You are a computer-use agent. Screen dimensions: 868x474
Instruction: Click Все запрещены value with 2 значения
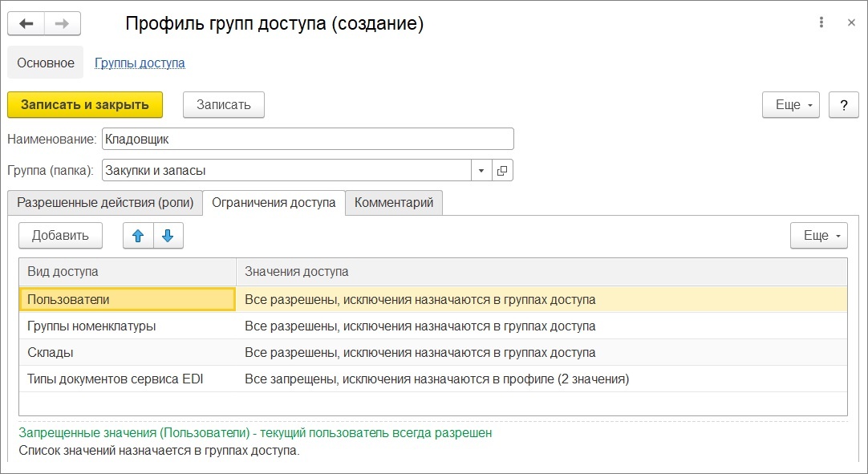pos(541,379)
